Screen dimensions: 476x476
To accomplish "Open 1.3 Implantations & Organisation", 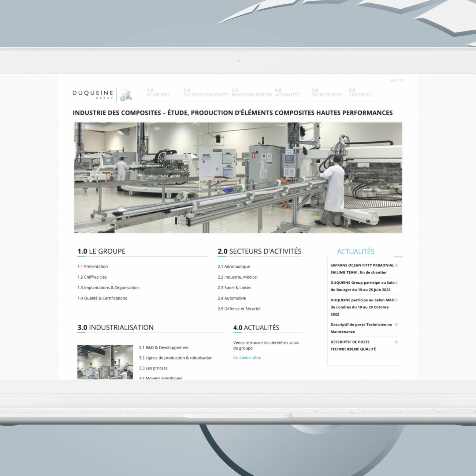I will click(x=108, y=288).
